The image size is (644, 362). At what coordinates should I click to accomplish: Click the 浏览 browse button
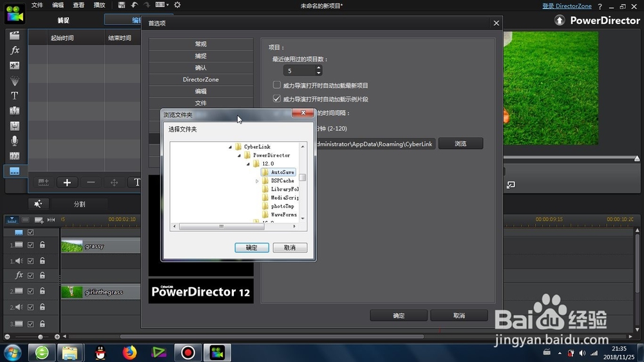tap(460, 144)
